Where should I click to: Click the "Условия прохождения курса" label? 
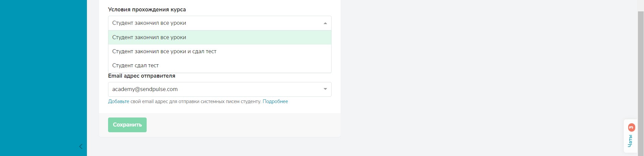click(x=147, y=10)
